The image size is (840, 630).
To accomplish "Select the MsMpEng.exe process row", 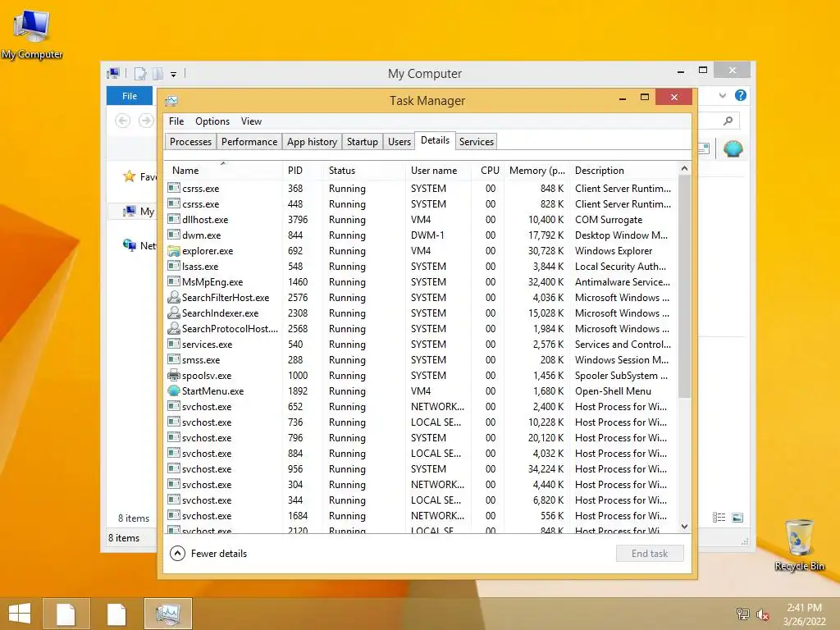I will 421,282.
